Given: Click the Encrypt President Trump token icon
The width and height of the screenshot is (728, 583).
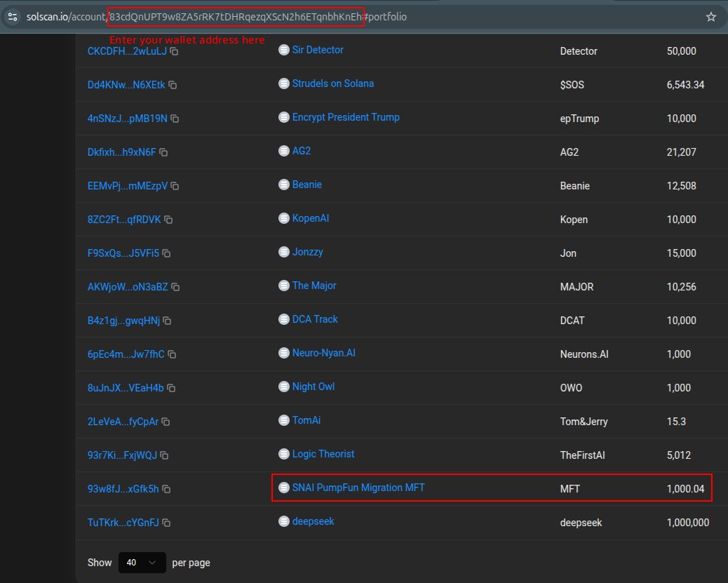Looking at the screenshot, I should pyautogui.click(x=283, y=117).
